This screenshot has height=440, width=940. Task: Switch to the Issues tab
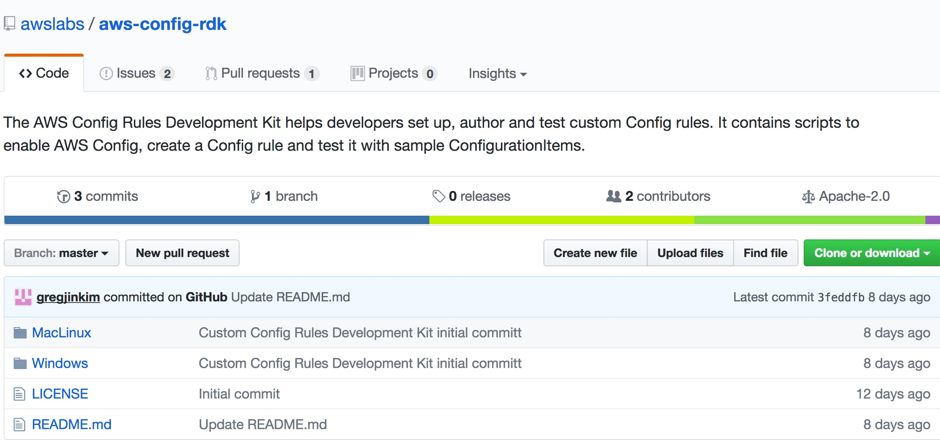click(136, 74)
